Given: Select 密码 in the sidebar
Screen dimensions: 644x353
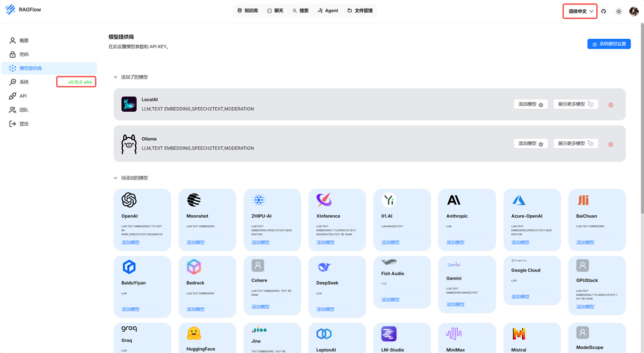Looking at the screenshot, I should 49,54.
